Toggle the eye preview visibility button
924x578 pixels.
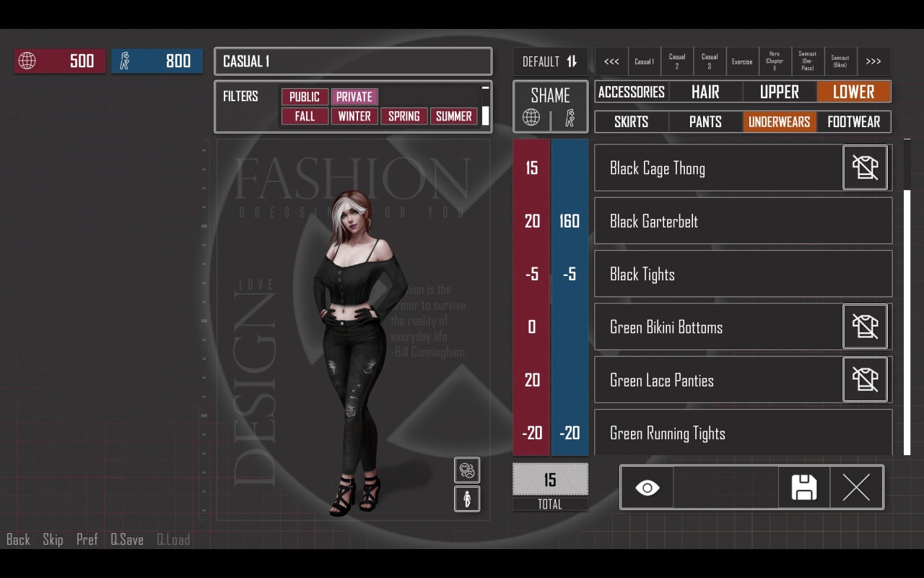pos(647,488)
